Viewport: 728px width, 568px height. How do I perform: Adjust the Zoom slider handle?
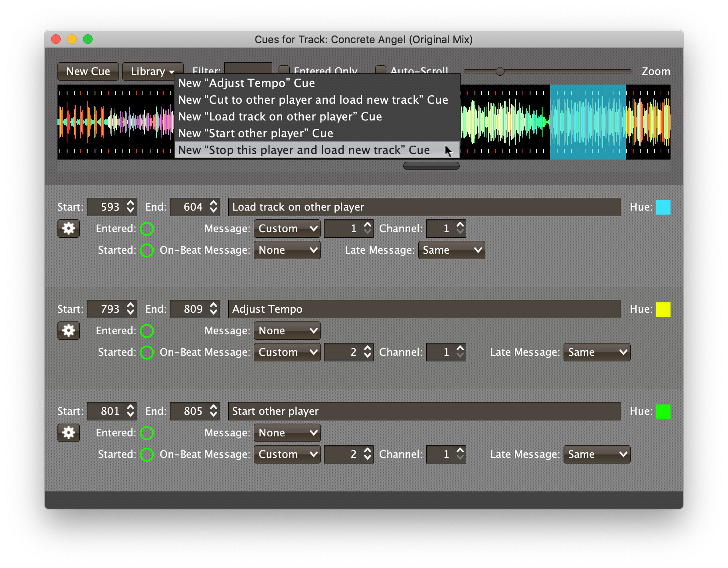pyautogui.click(x=500, y=71)
